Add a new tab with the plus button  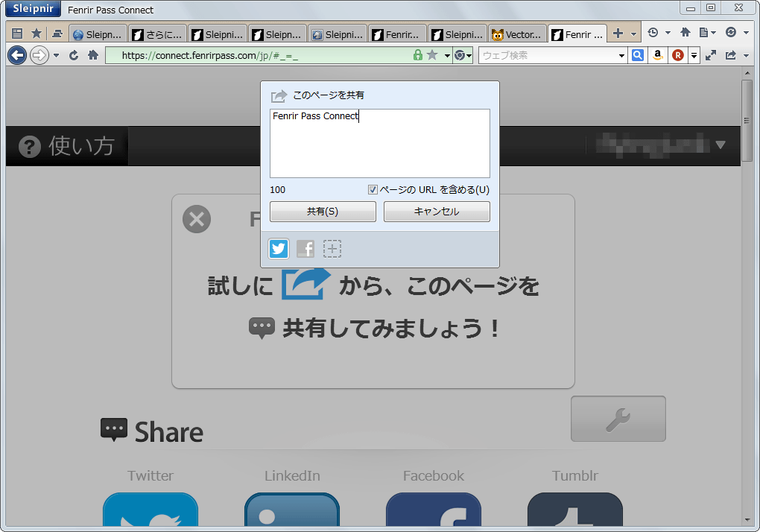point(618,34)
